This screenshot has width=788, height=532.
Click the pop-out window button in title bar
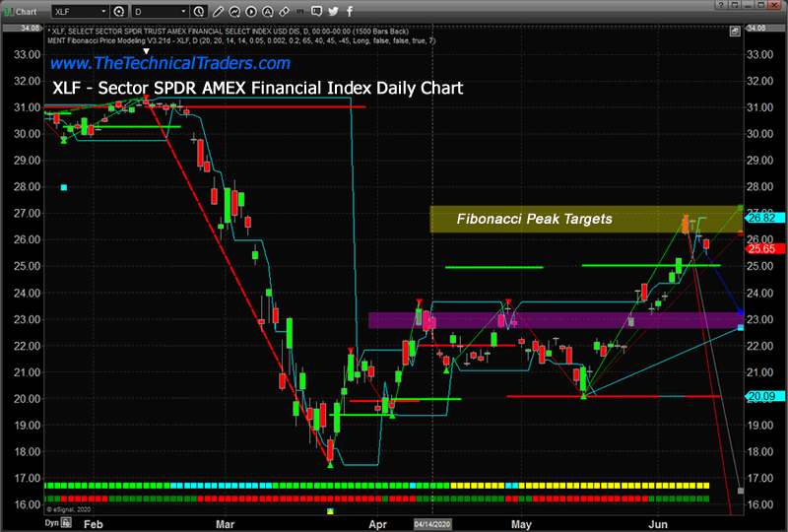pyautogui.click(x=735, y=5)
